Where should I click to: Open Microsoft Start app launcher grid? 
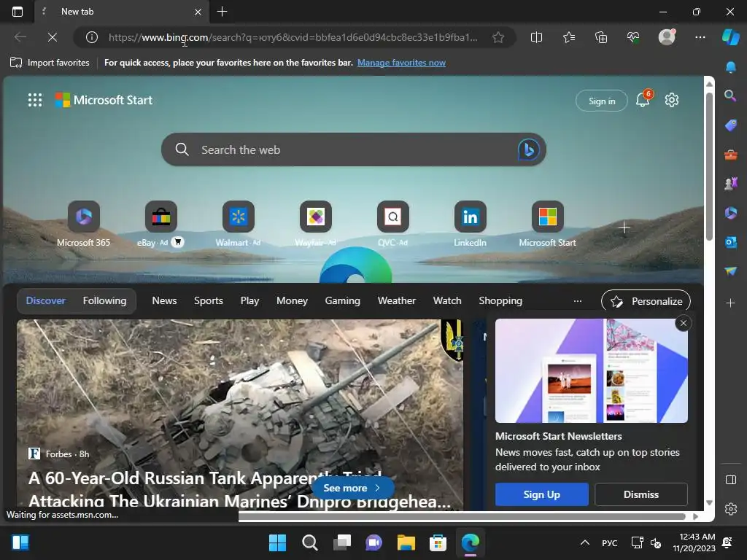(35, 100)
